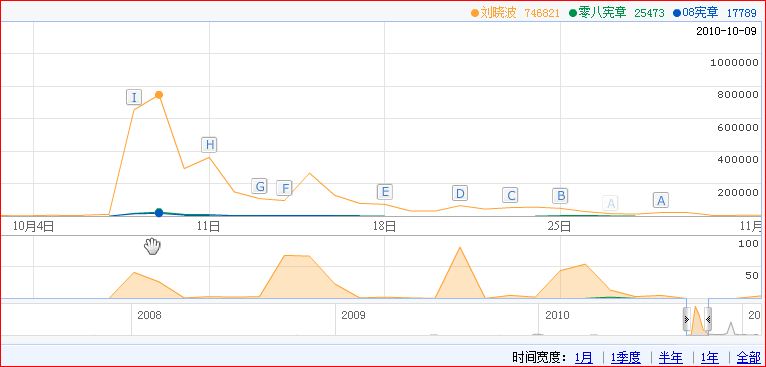Select news marker D
Image resolution: width=766 pixels, height=367 pixels.
460,194
